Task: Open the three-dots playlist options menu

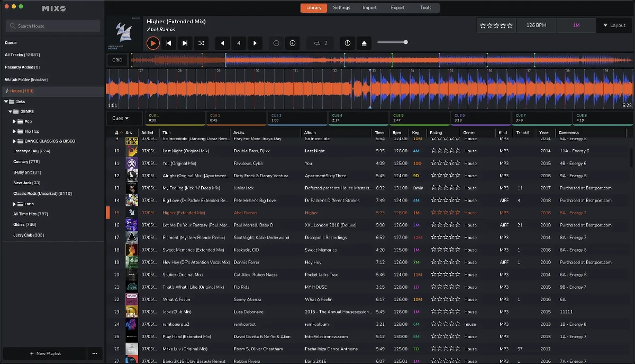Action: tap(95, 353)
